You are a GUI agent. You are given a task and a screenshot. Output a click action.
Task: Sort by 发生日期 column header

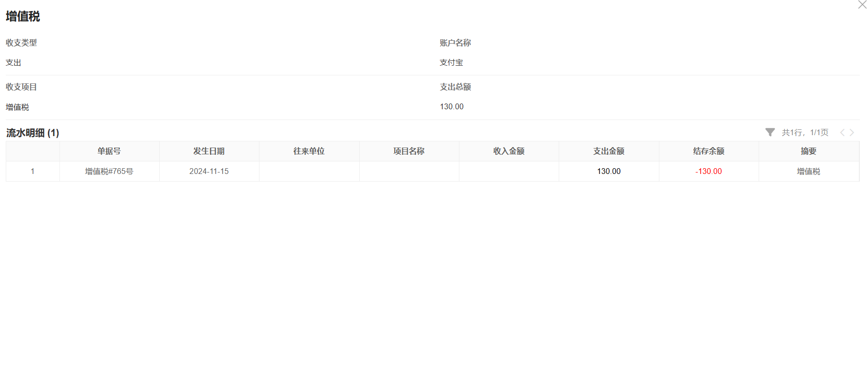pyautogui.click(x=209, y=151)
